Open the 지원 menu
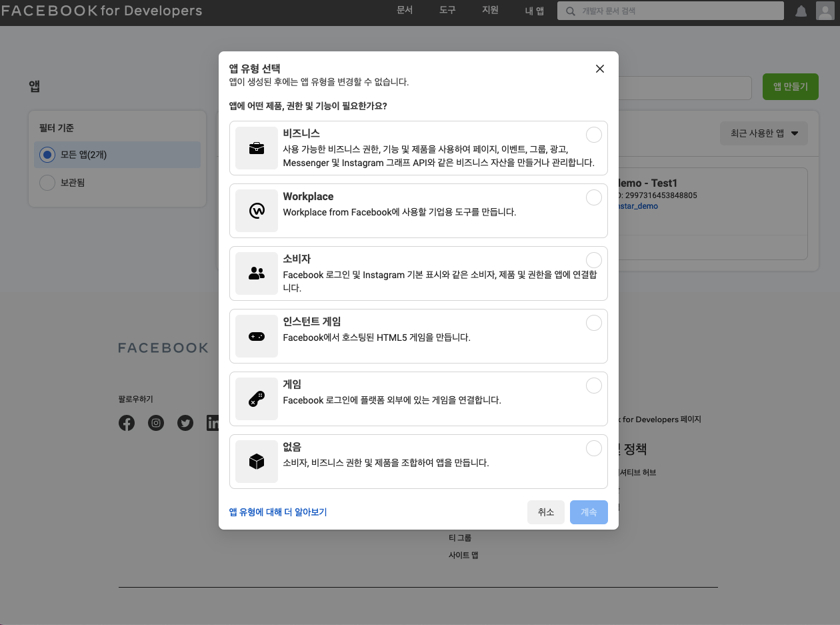Viewport: 840px width, 625px height. [490, 11]
